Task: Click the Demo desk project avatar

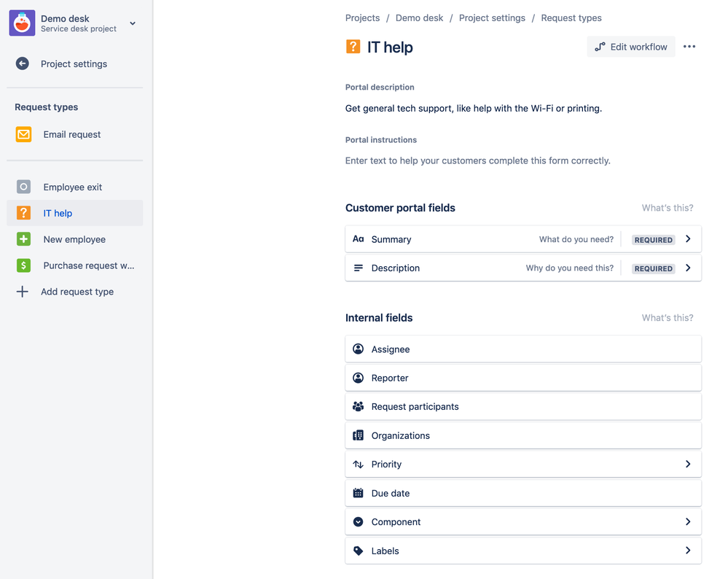Action: pos(22,23)
